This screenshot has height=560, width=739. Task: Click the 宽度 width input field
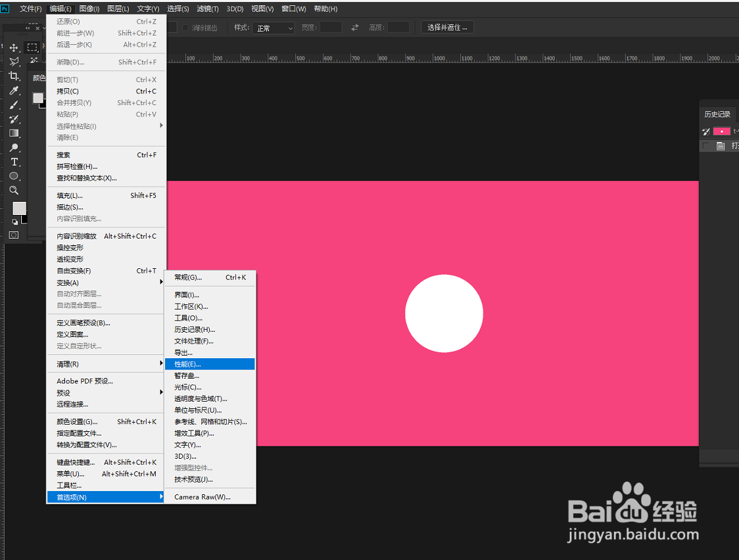pyautogui.click(x=331, y=28)
